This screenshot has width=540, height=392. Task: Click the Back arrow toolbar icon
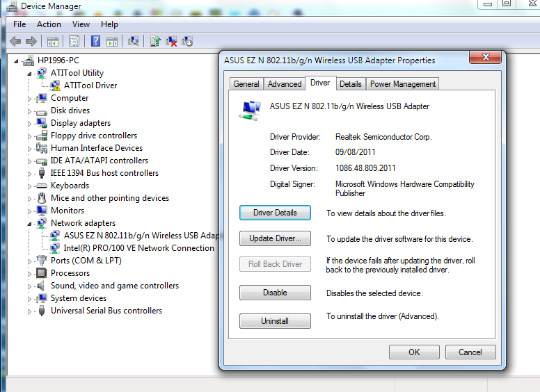point(15,42)
